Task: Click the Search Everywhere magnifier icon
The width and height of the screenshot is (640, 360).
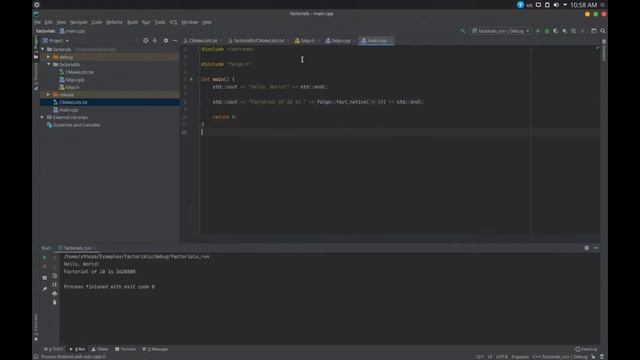Action: click(602, 31)
